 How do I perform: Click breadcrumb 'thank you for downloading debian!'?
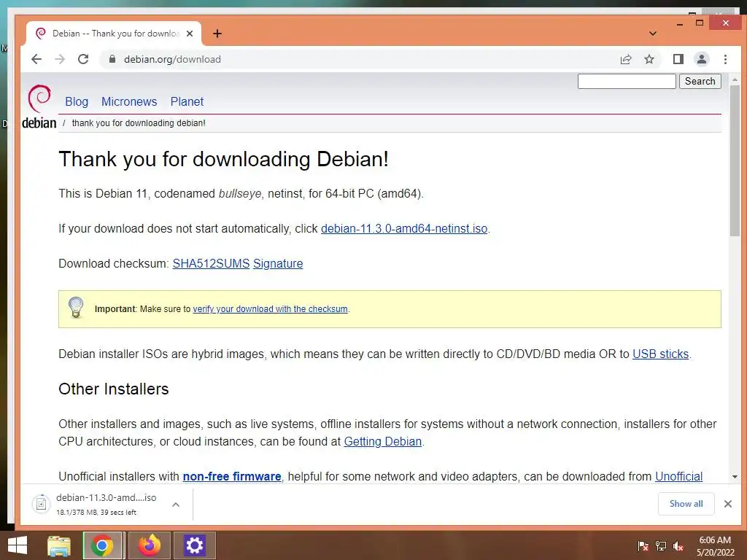point(139,122)
